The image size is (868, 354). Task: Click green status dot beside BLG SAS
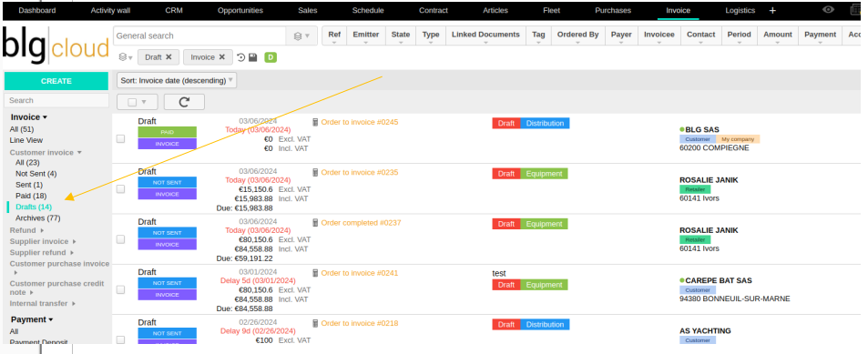682,129
